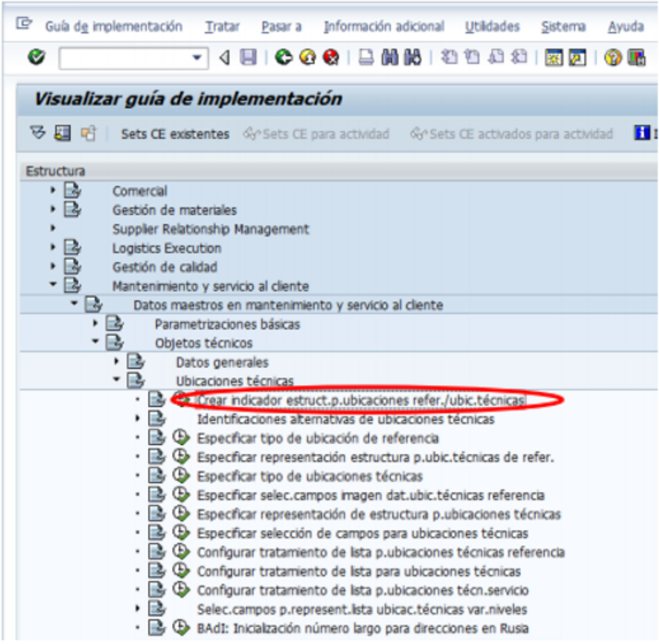This screenshot has height=644, width=659.
Task: Expand the Datos generales node
Action: [116, 361]
